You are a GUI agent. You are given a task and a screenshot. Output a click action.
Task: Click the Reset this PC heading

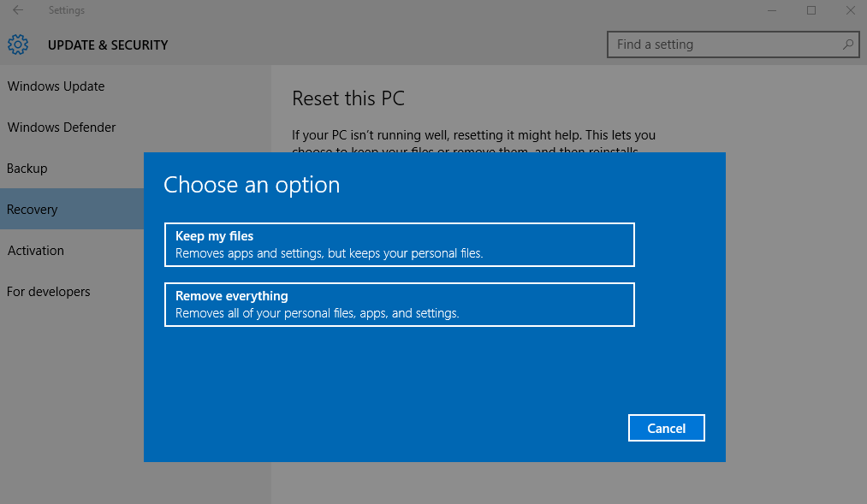(348, 98)
